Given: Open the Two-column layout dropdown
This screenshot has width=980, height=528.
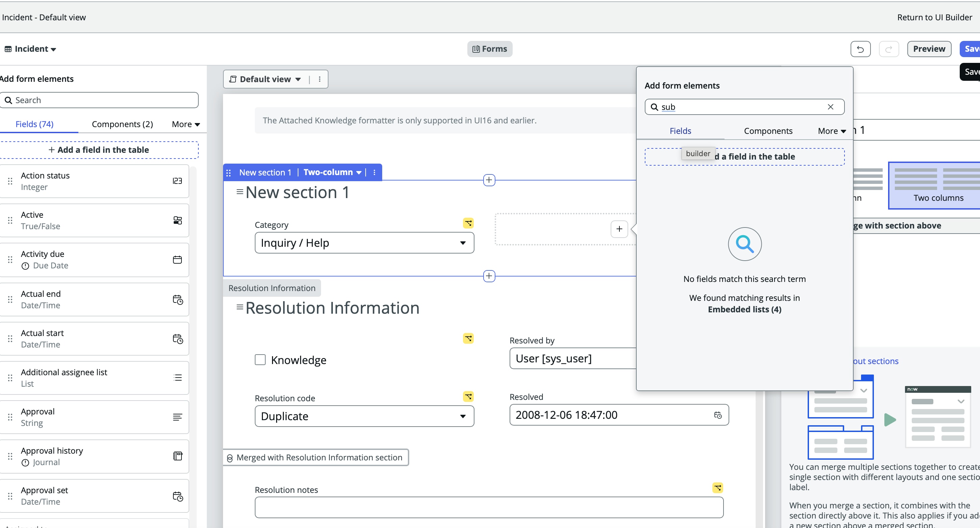Looking at the screenshot, I should pyautogui.click(x=332, y=172).
